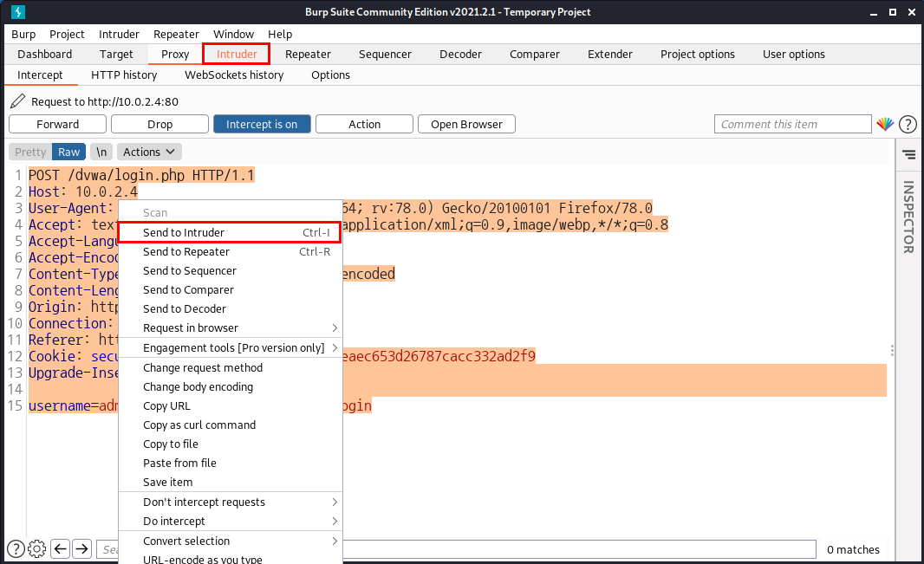The image size is (924, 564).
Task: Open proxy Options sub-tab
Action: tap(330, 75)
